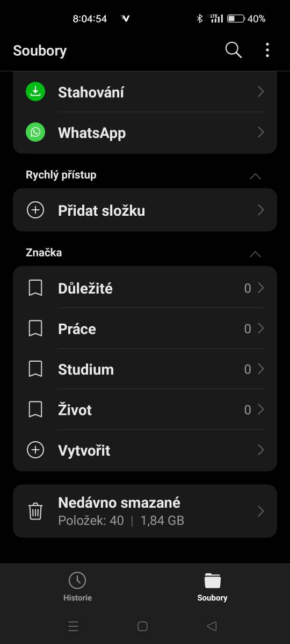The width and height of the screenshot is (290, 644).
Task: Collapse the Značka section
Action: point(256,254)
